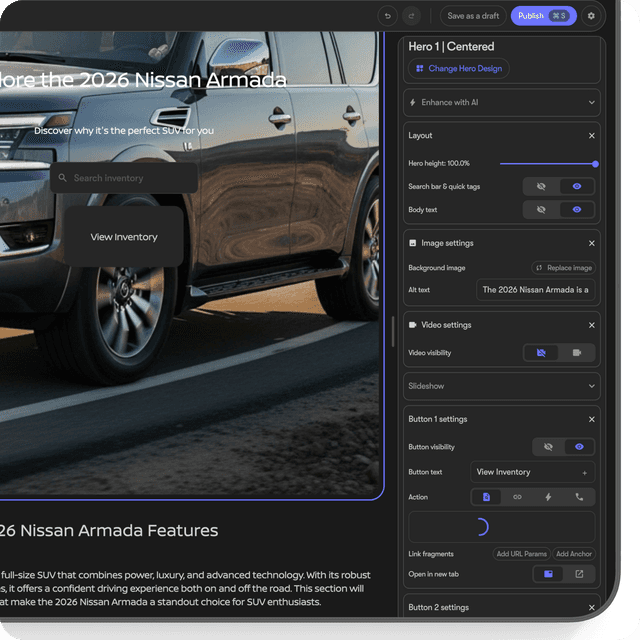Set link to open in new tab

point(579,574)
